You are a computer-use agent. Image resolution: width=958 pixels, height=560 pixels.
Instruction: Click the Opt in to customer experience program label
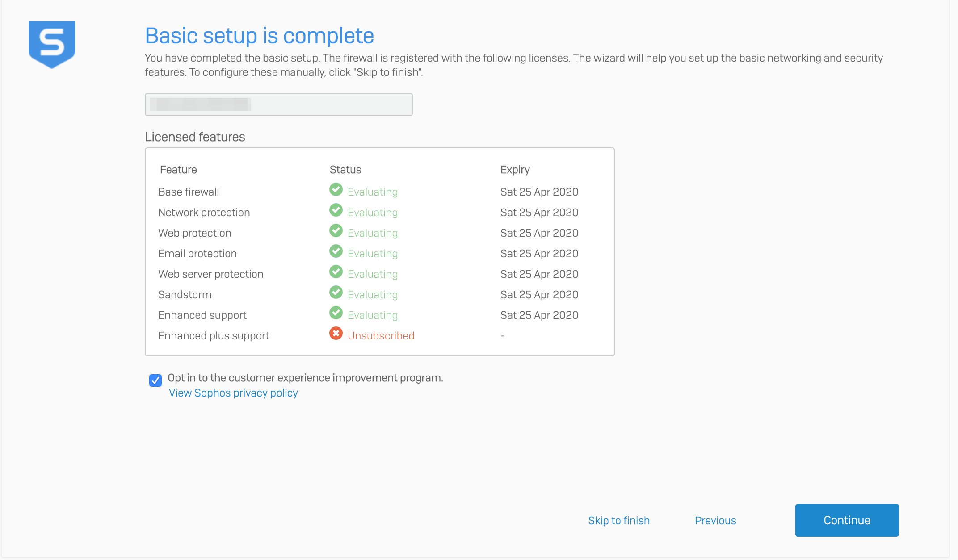pos(306,378)
